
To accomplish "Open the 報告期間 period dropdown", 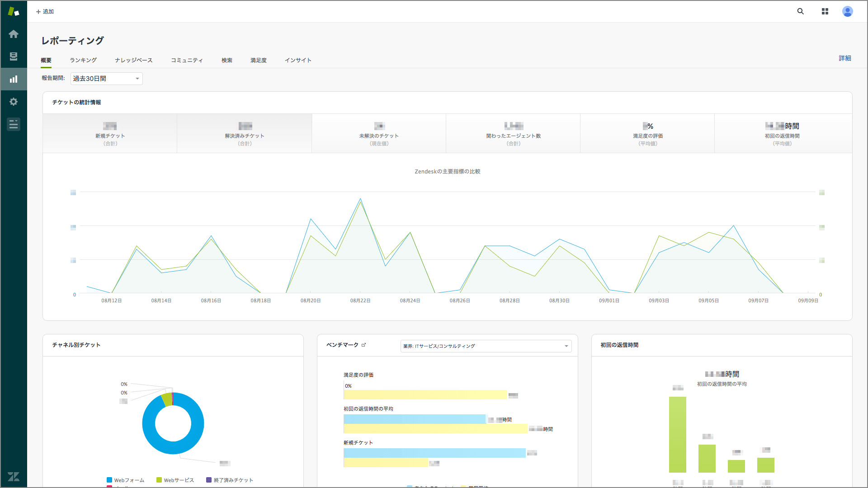I will [x=106, y=78].
